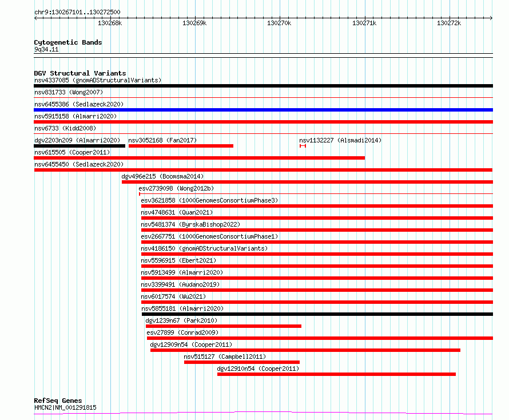Select the 9q34.11 band label
Screen dimensions: 509x420
46,49
